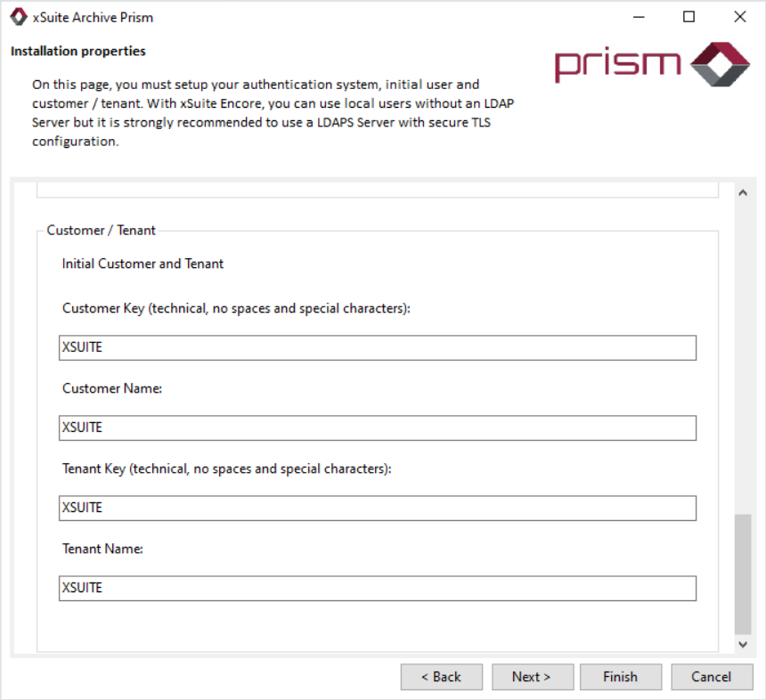This screenshot has width=766, height=700.
Task: Go back with the Back button
Action: 441,677
